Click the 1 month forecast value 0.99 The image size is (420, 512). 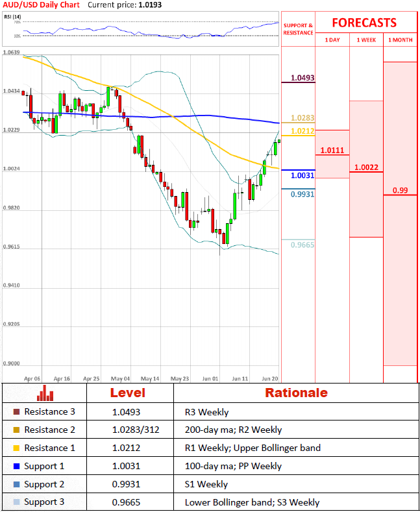[401, 190]
